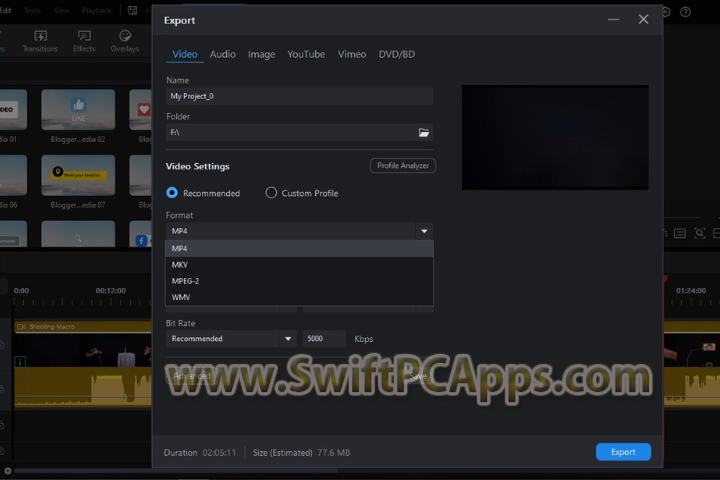
Task: Click the 5000 Kbps bitrate field
Action: (x=324, y=339)
